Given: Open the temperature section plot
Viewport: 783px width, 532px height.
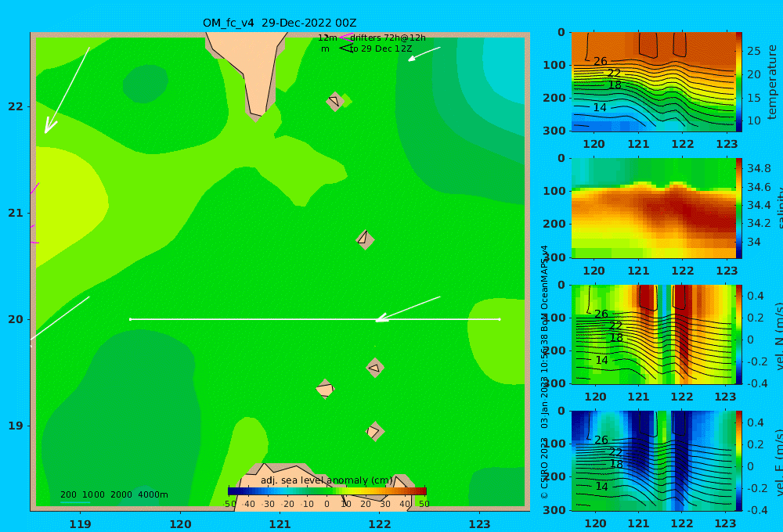Looking at the screenshot, I should [x=653, y=82].
